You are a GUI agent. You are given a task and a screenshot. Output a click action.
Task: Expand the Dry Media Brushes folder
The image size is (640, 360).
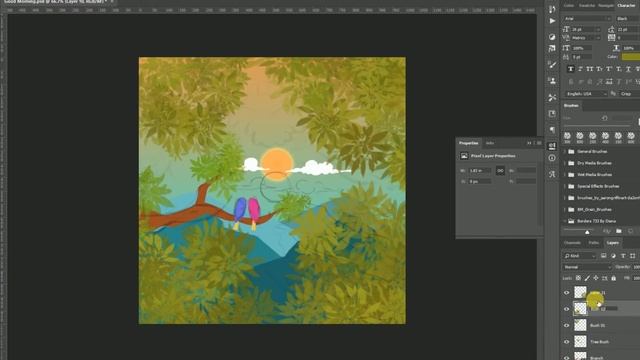point(565,163)
